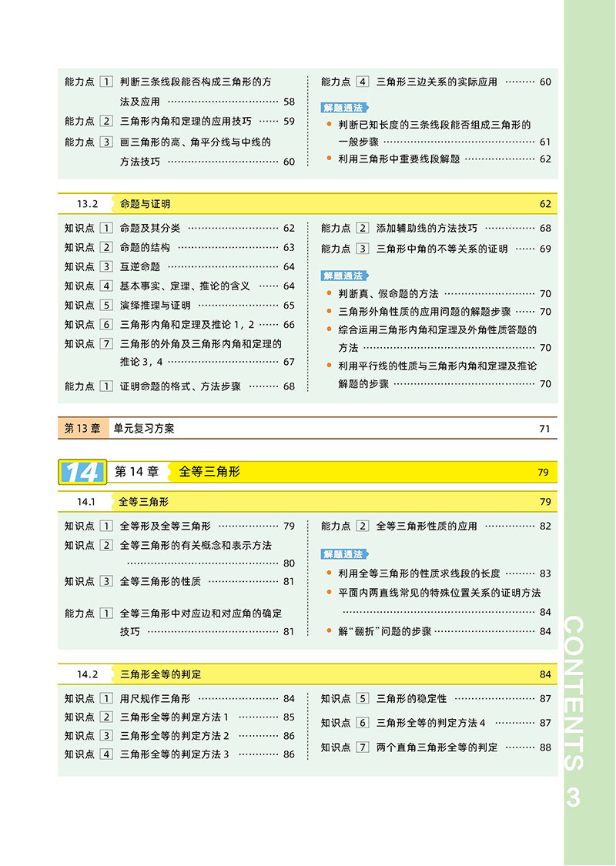
Task: Select '三角形全等的判定方法 4' entry
Action: point(431,723)
